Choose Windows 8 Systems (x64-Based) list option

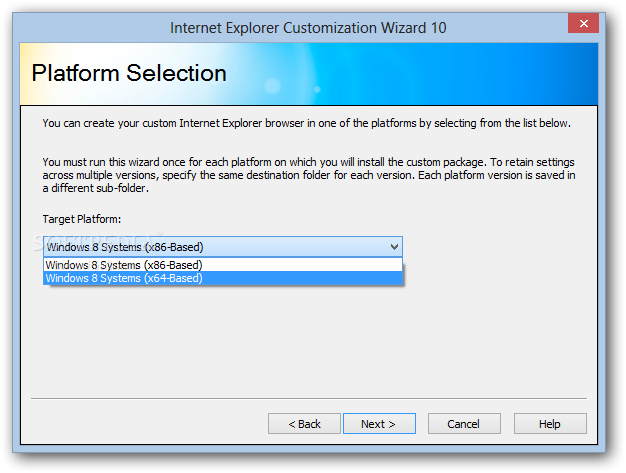(x=223, y=278)
